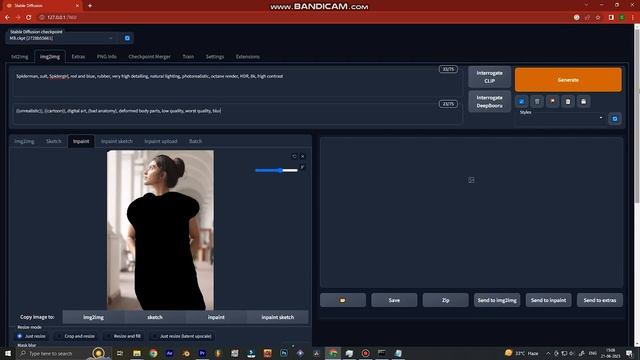Click the brush size icon beside the canvas
640x360 pixels.
click(x=302, y=167)
